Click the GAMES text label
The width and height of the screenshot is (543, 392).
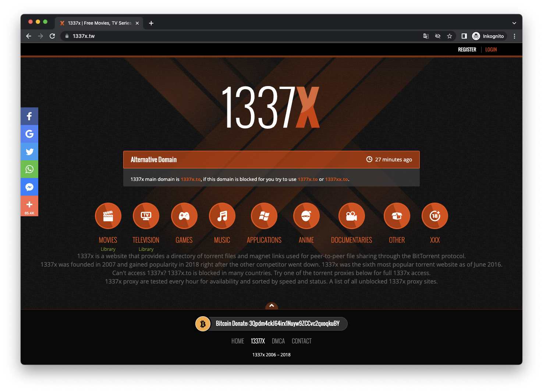pos(184,240)
